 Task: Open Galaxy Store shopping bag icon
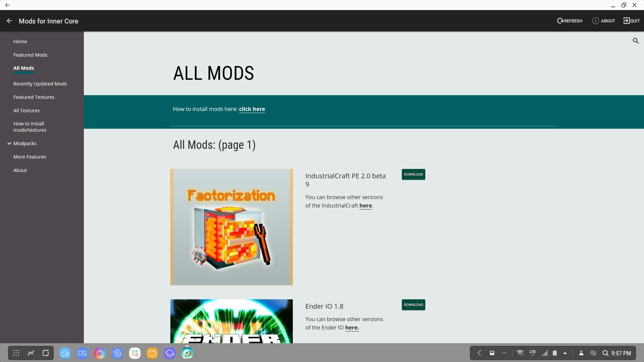100,353
